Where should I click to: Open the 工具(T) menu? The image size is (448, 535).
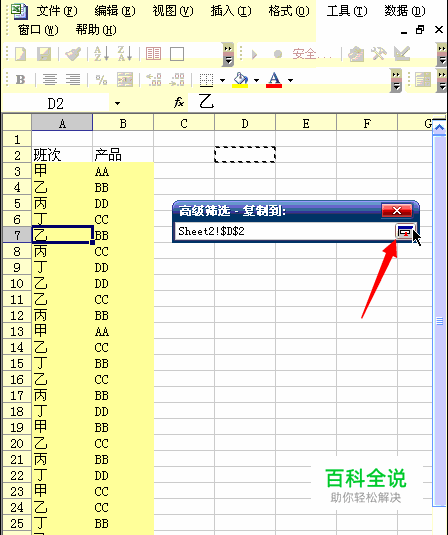point(347,11)
